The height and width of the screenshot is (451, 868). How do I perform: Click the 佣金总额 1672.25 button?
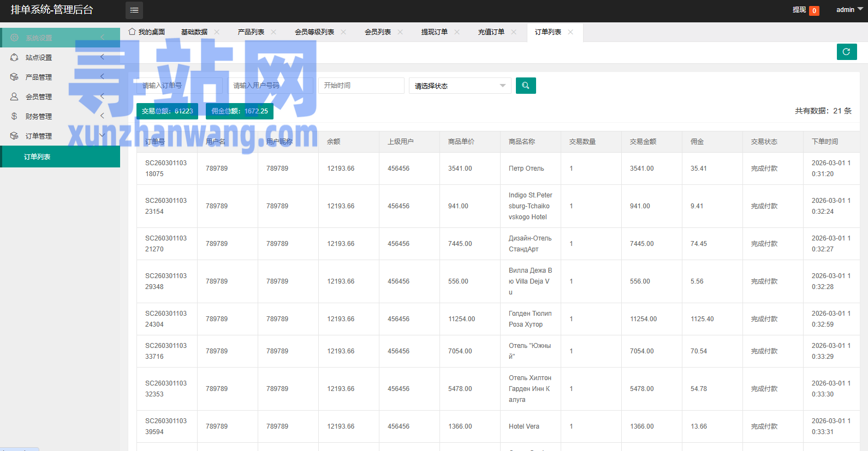pyautogui.click(x=240, y=111)
